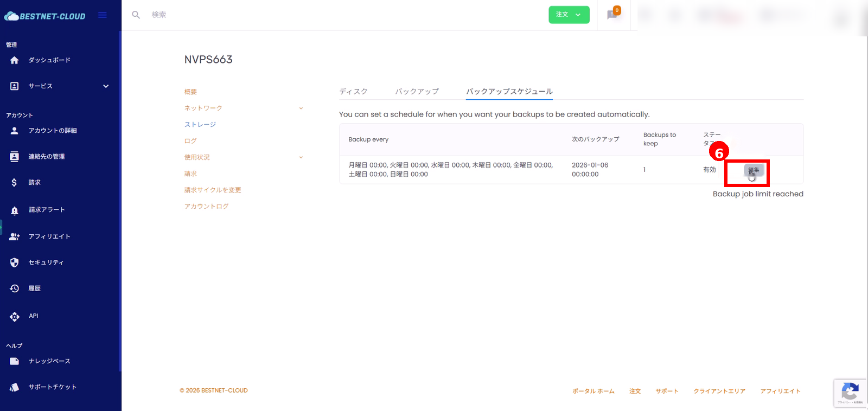Open the history clock icon
Image resolution: width=868 pixels, height=411 pixels.
pyautogui.click(x=15, y=288)
